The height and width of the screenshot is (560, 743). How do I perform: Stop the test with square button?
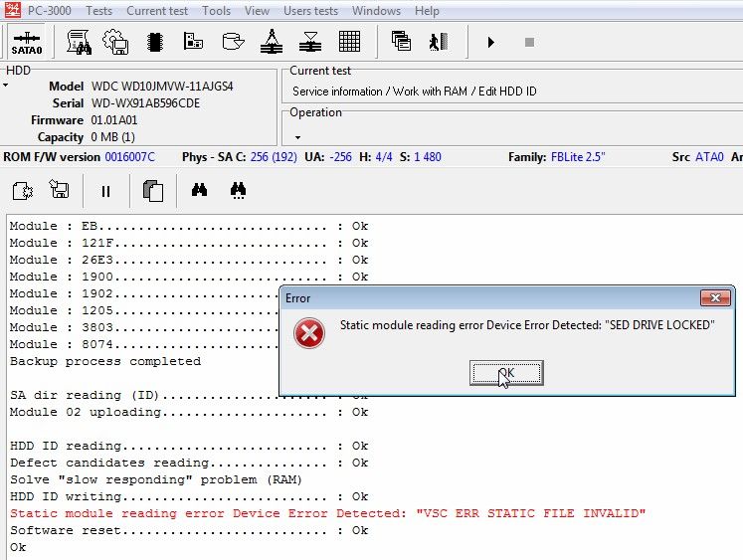pos(530,42)
